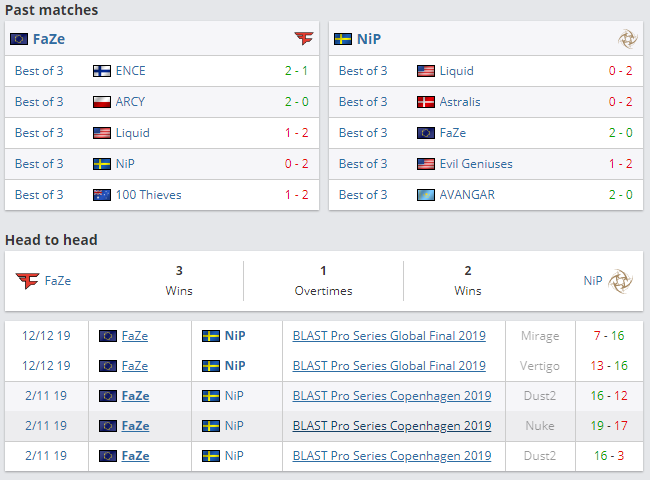Click the Denmark flag beside Astralis
Screen dimensions: 650x480
pyautogui.click(x=426, y=102)
